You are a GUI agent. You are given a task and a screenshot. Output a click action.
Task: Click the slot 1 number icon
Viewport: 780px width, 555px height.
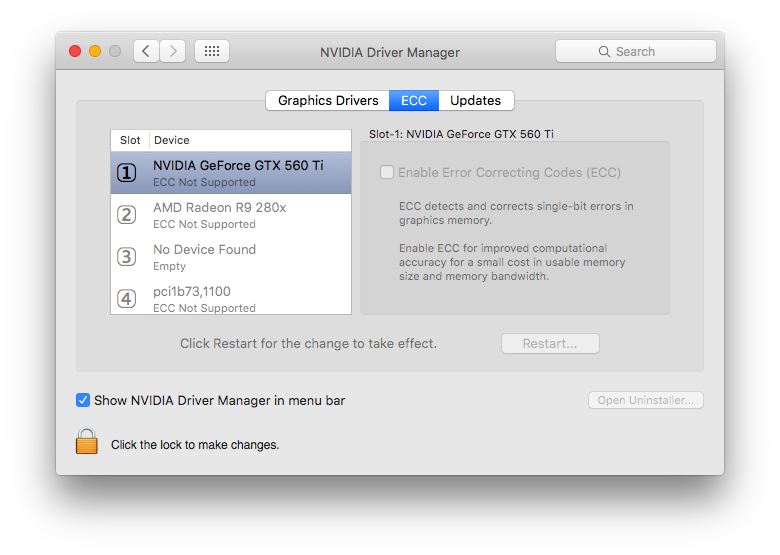[126, 173]
